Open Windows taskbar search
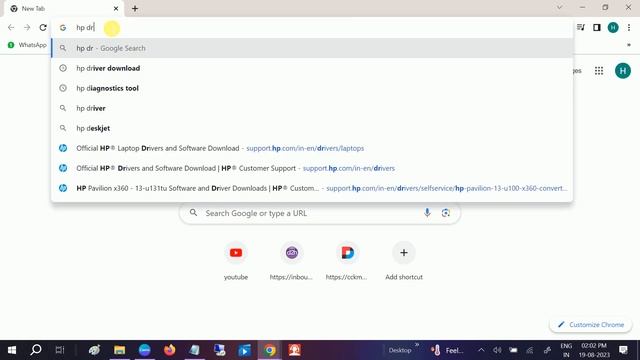The image size is (640, 360). (36, 350)
